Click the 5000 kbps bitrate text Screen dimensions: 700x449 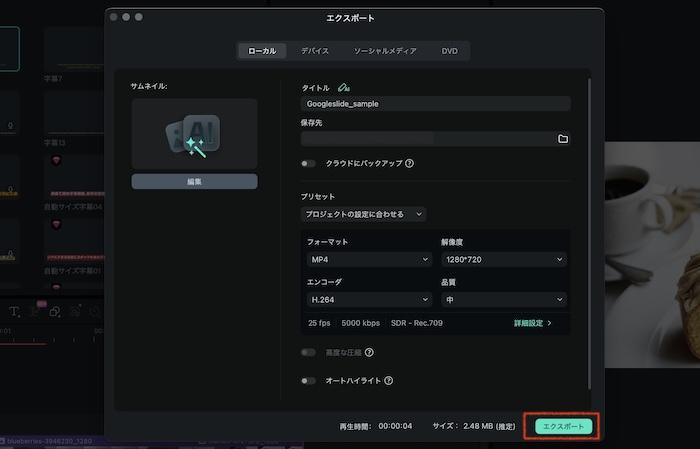pos(361,323)
